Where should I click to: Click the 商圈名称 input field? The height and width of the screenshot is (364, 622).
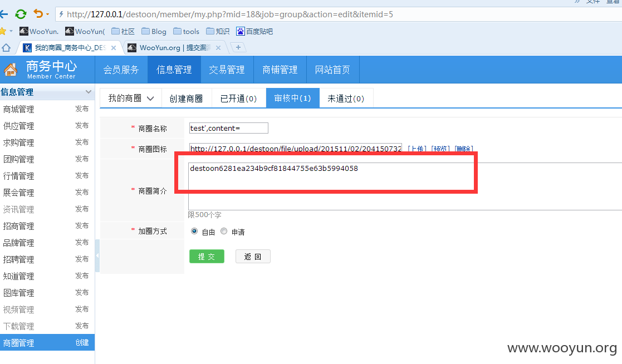[x=228, y=128]
